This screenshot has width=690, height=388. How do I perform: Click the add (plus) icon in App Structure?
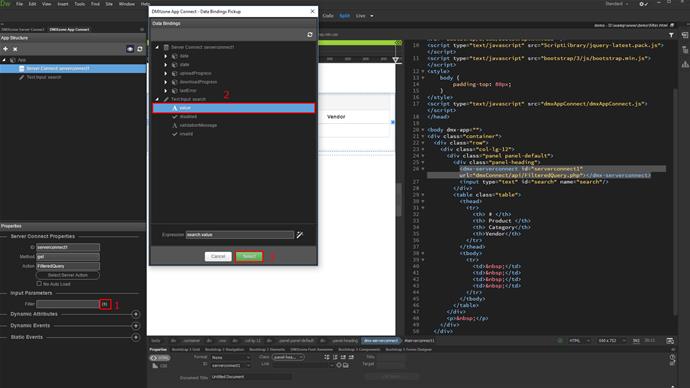click(5, 49)
